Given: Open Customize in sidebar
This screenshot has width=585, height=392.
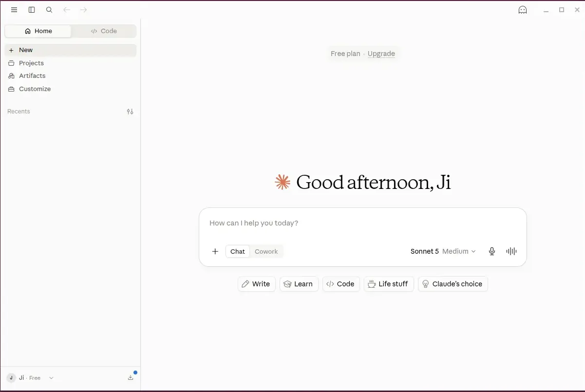Looking at the screenshot, I should point(71,89).
